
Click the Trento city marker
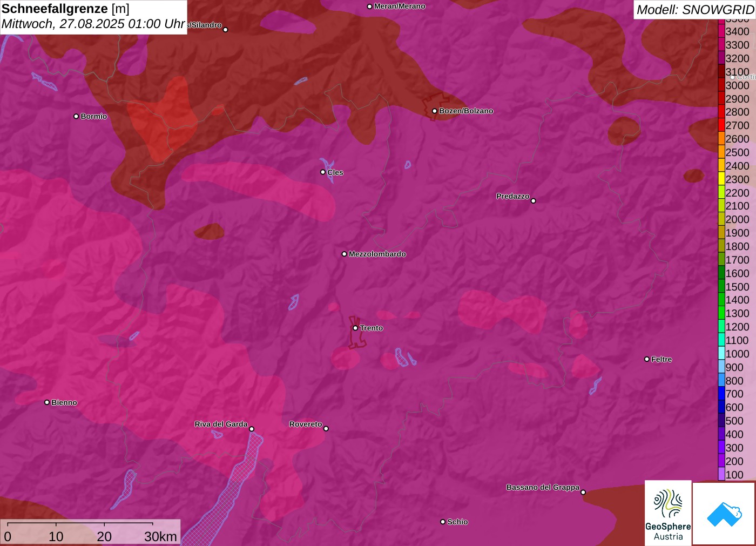[355, 328]
